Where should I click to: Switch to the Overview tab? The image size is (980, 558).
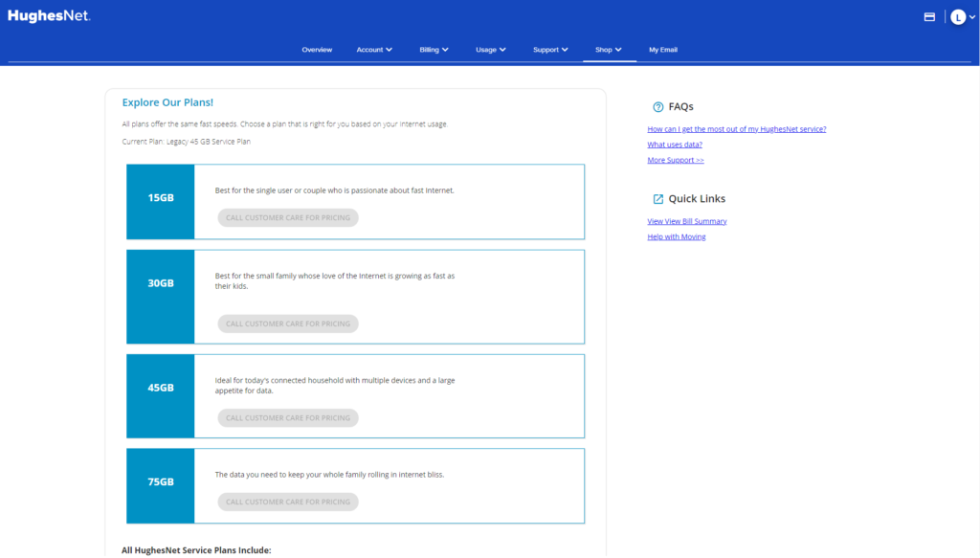(317, 49)
